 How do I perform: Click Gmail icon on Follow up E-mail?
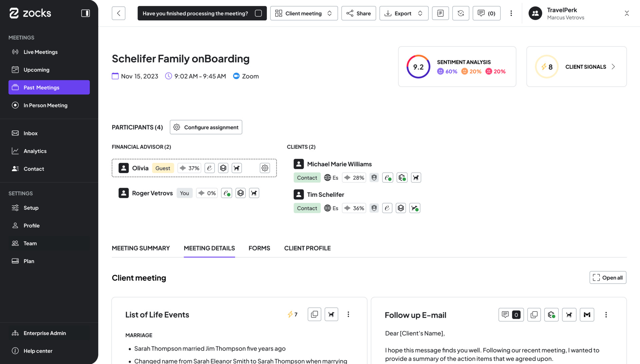coord(587,315)
